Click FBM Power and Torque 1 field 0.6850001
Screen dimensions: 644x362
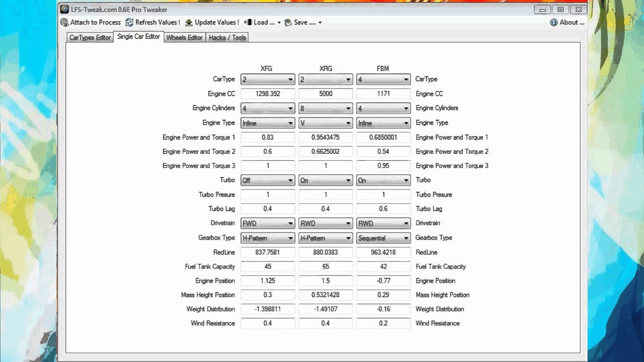[x=383, y=137]
